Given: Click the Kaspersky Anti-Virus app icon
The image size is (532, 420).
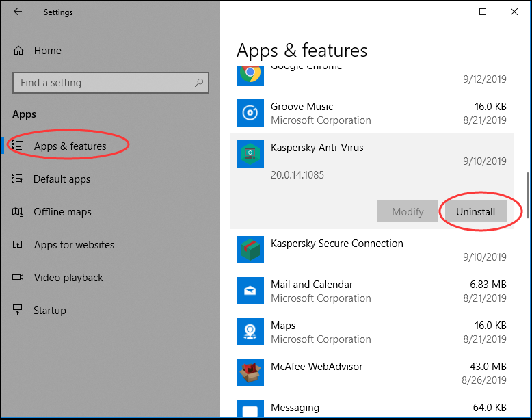Looking at the screenshot, I should 250,154.
